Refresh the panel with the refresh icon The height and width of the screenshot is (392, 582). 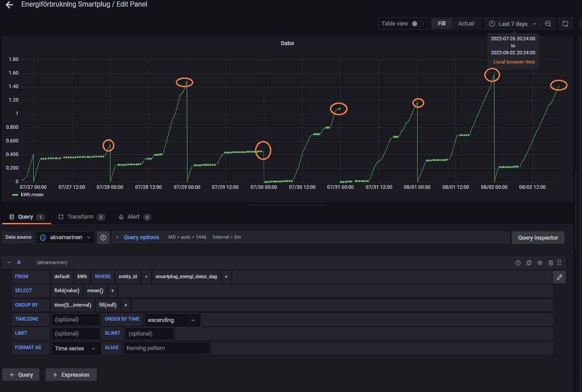[565, 24]
